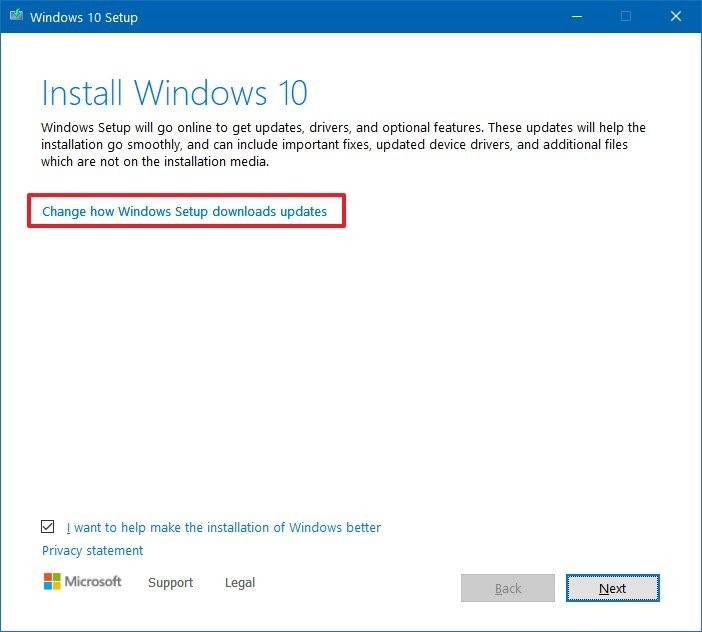
Task: Click the greyed-out Back button
Action: coord(508,588)
